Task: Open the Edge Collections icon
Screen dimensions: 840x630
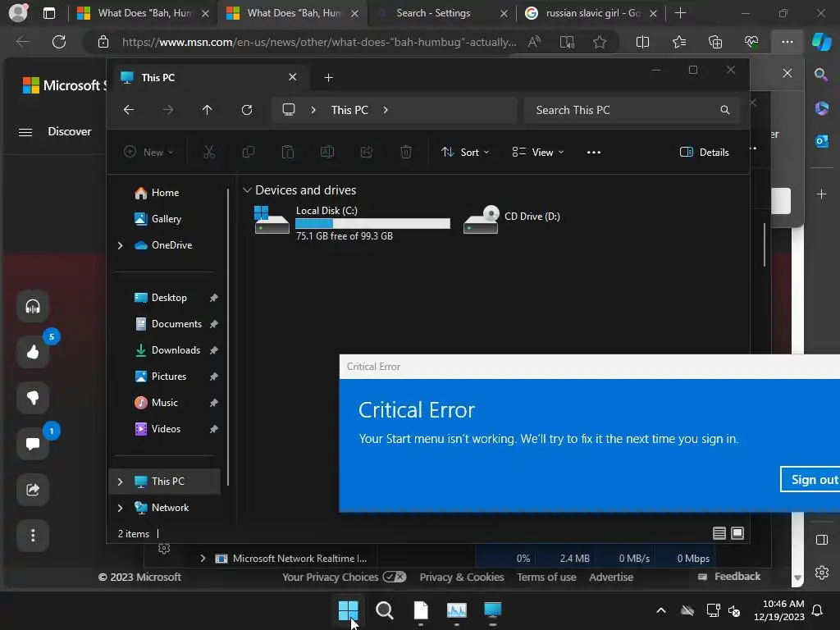Action: pyautogui.click(x=715, y=42)
